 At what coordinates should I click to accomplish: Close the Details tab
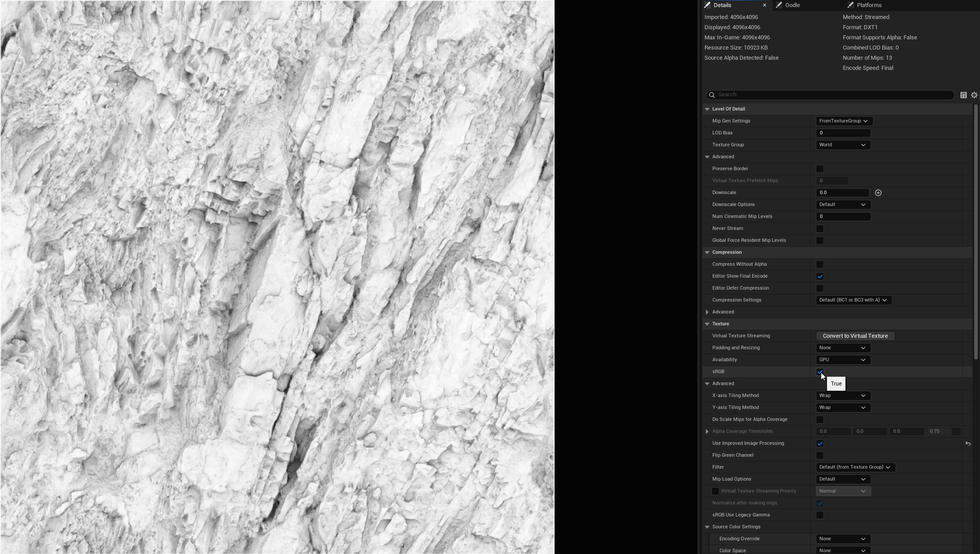(765, 5)
